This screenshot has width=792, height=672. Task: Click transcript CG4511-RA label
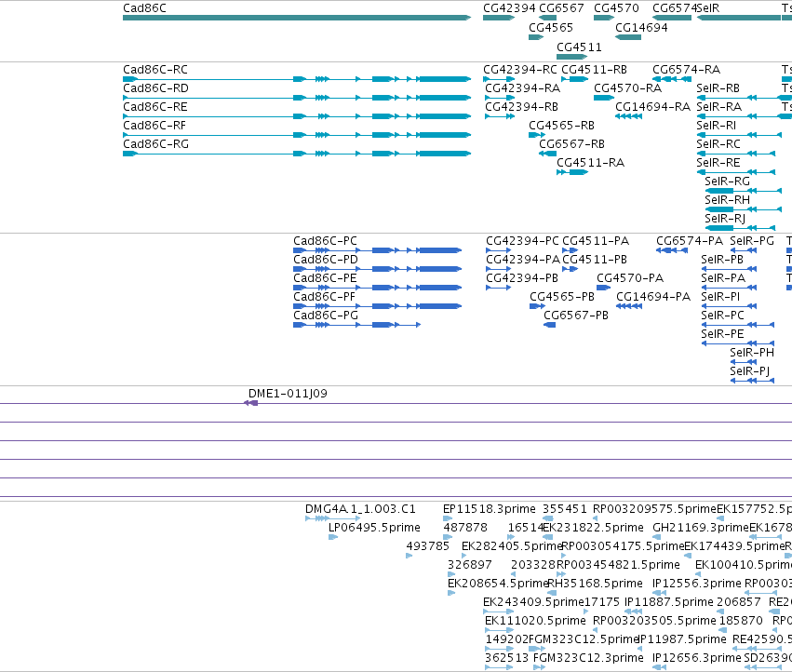coord(590,163)
